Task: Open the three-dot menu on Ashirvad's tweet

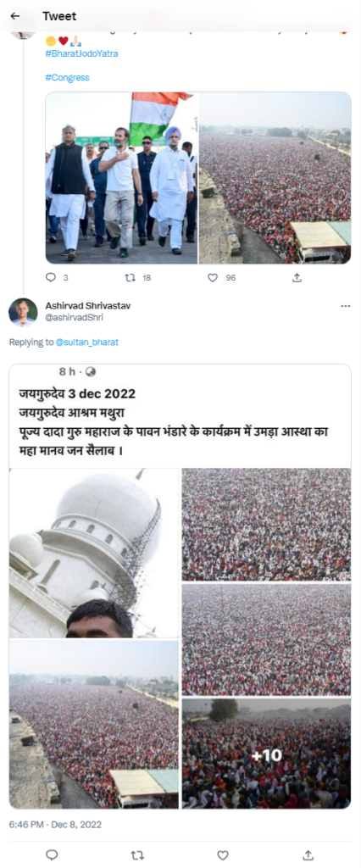Action: (346, 306)
